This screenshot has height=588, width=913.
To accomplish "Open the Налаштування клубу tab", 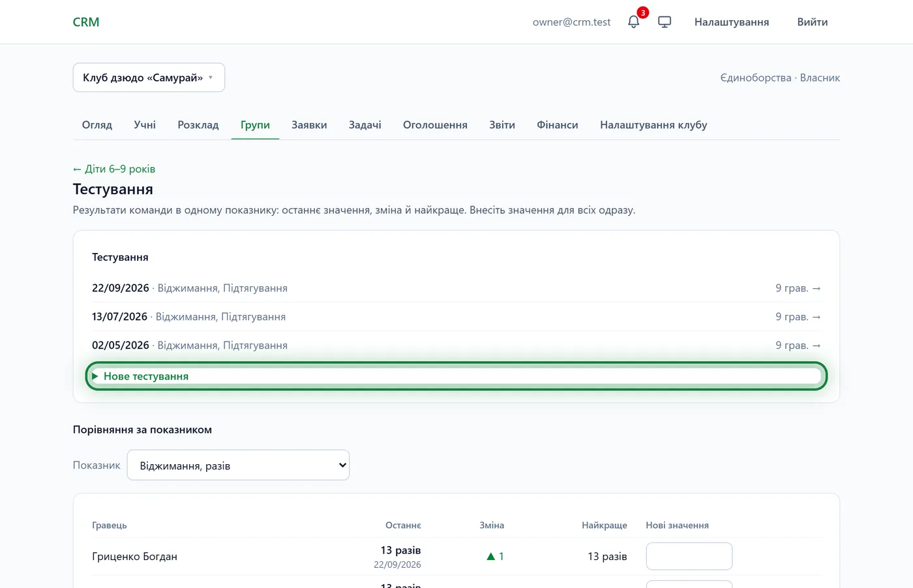I will click(653, 125).
